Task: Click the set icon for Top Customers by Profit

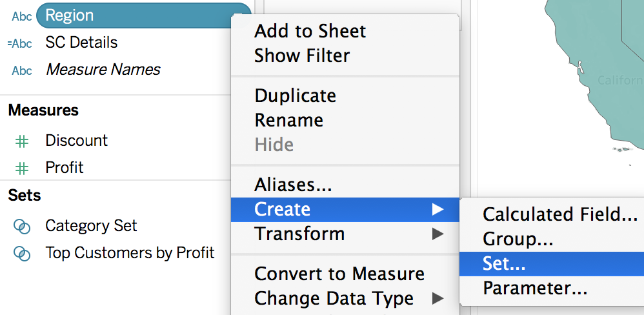Action: (22, 253)
